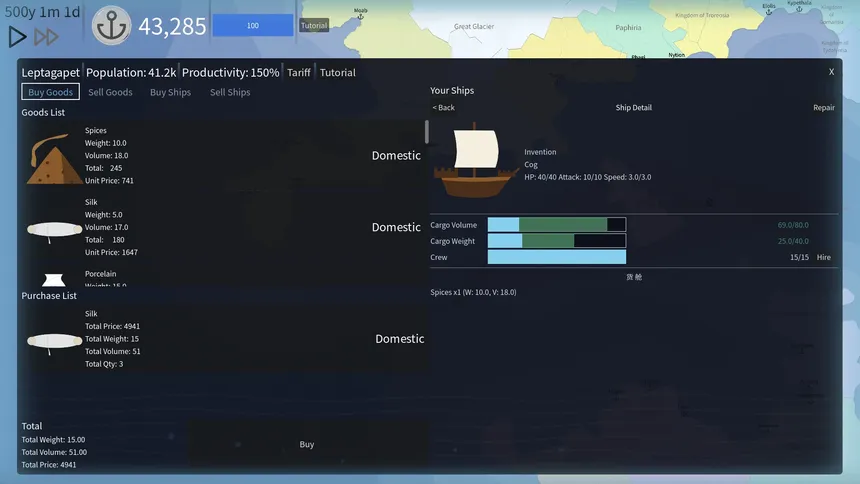Click the Goods List scrollbar
This screenshot has width=860, height=484.
tap(427, 132)
